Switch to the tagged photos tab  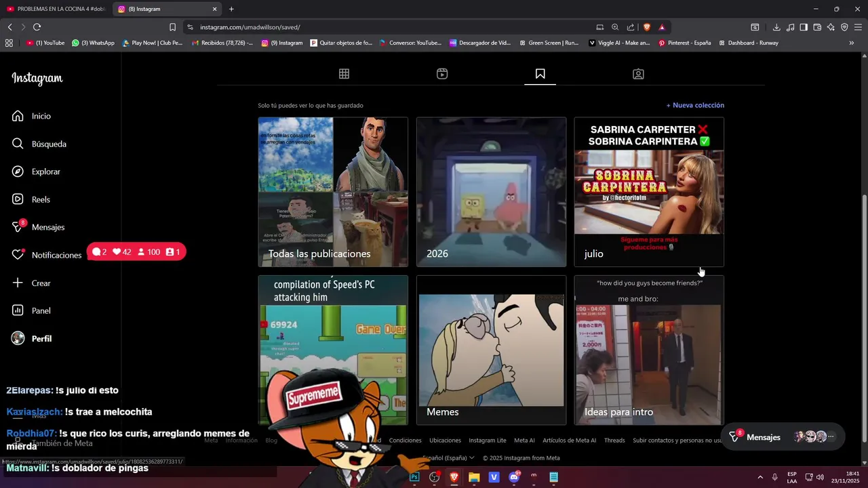click(x=638, y=74)
